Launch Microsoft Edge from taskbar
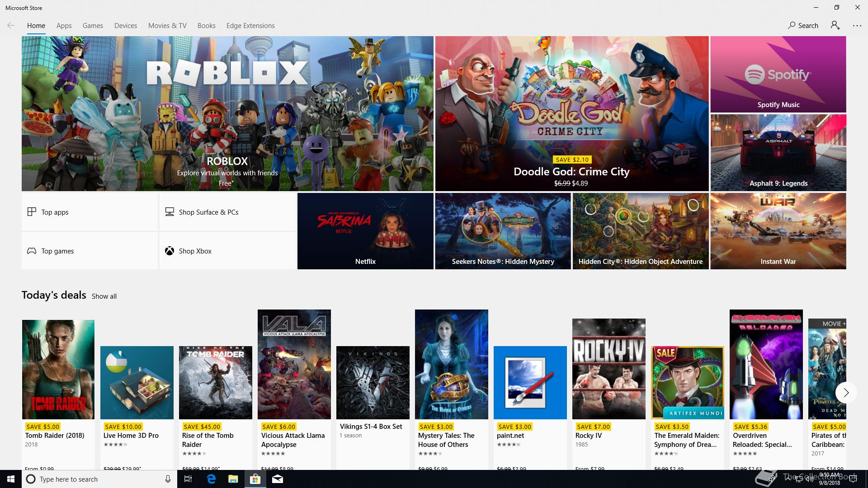 pyautogui.click(x=211, y=479)
